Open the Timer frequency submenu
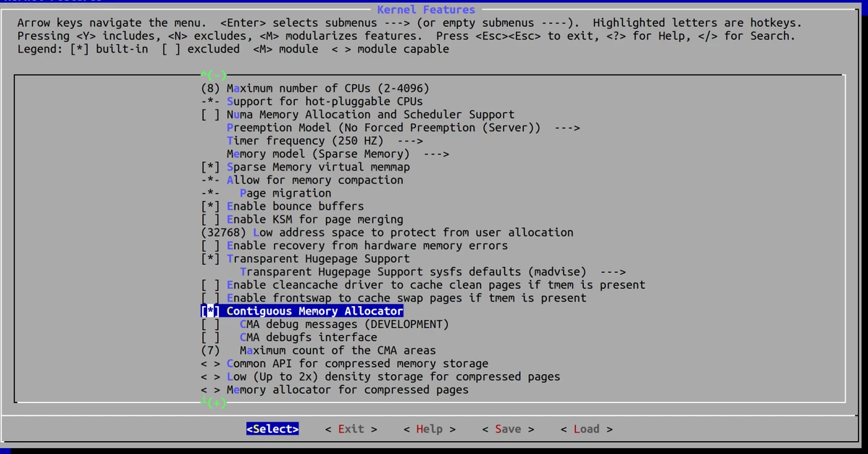868x454 pixels. coord(325,141)
